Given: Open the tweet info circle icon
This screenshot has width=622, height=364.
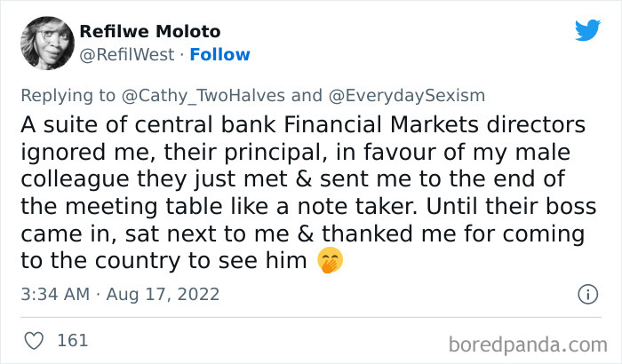Looking at the screenshot, I should [x=587, y=294].
